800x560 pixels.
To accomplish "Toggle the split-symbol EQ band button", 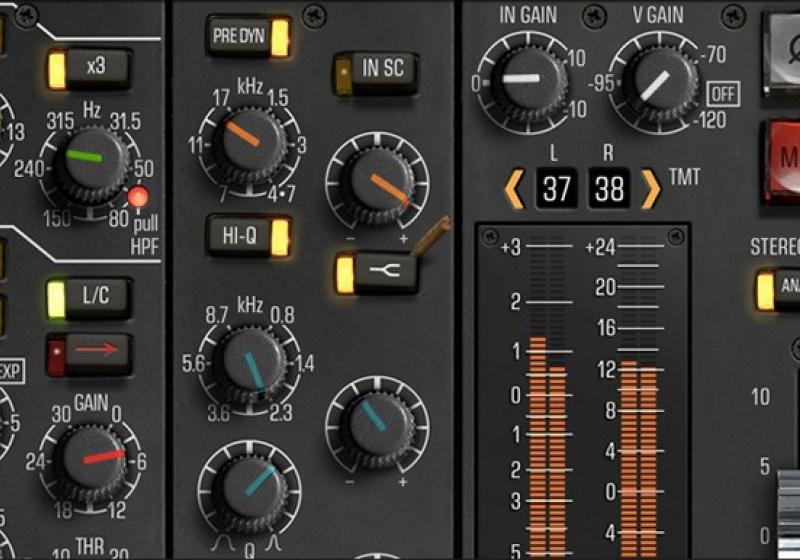I will (376, 273).
